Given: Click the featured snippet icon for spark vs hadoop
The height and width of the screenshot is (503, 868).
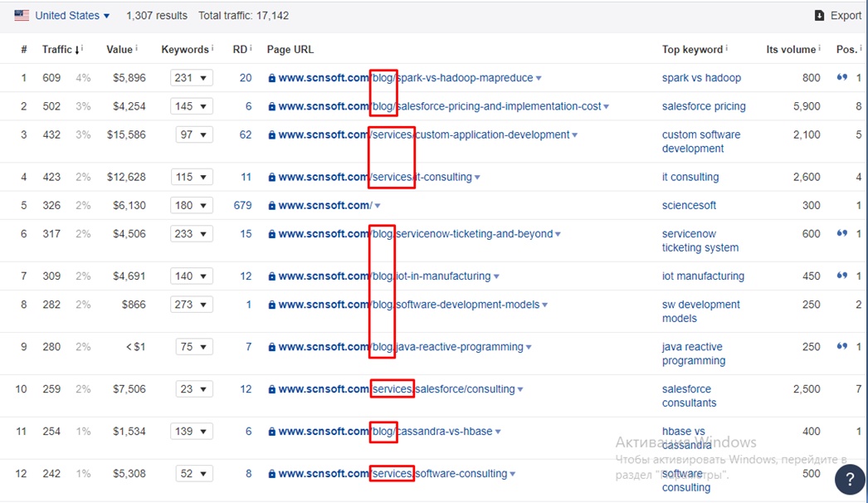Looking at the screenshot, I should (x=842, y=77).
